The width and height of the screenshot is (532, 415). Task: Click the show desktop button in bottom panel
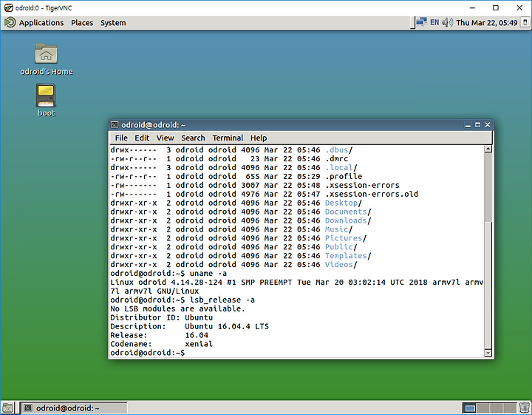(x=7, y=408)
